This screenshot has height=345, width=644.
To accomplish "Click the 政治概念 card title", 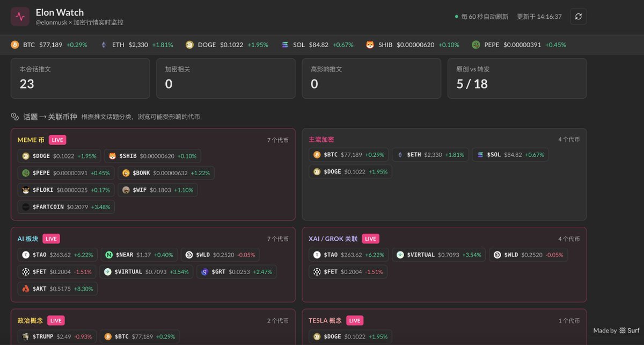I will tap(31, 320).
